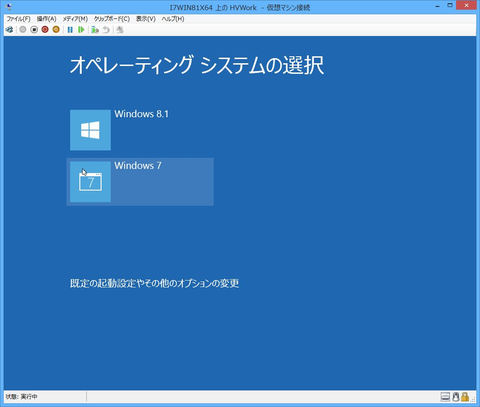Click the Checkpoint toolbar icon
The width and height of the screenshot is (480, 407).
point(95,30)
